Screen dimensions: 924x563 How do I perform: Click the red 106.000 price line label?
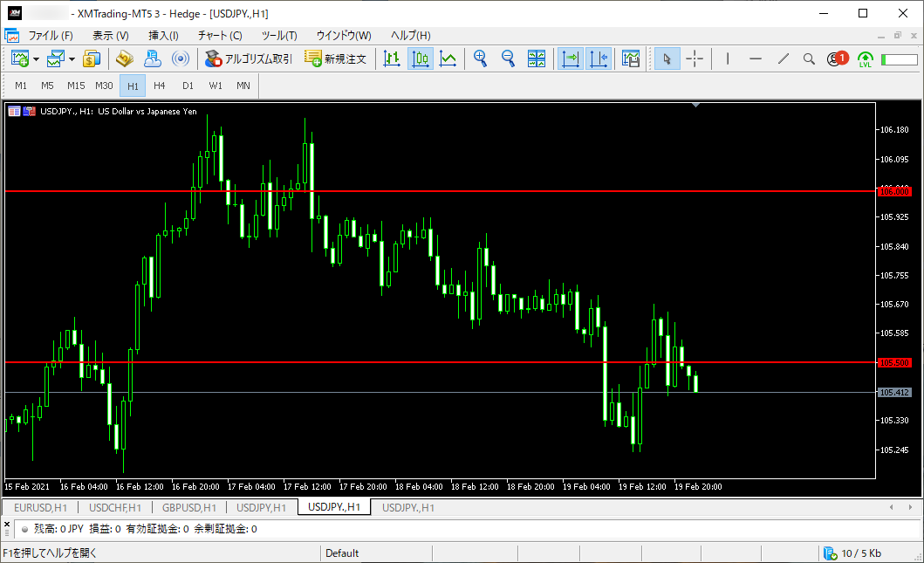[x=894, y=192]
